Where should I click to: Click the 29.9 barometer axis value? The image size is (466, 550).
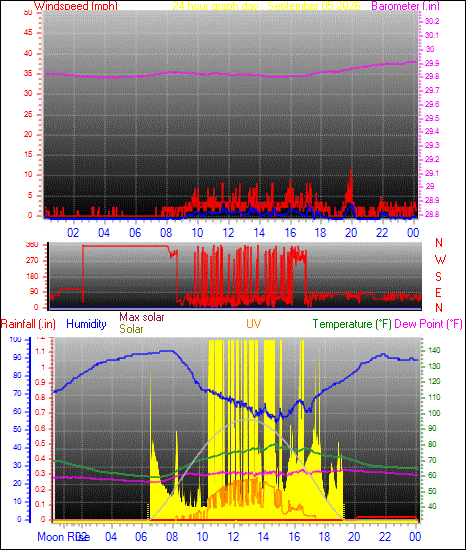(x=432, y=63)
